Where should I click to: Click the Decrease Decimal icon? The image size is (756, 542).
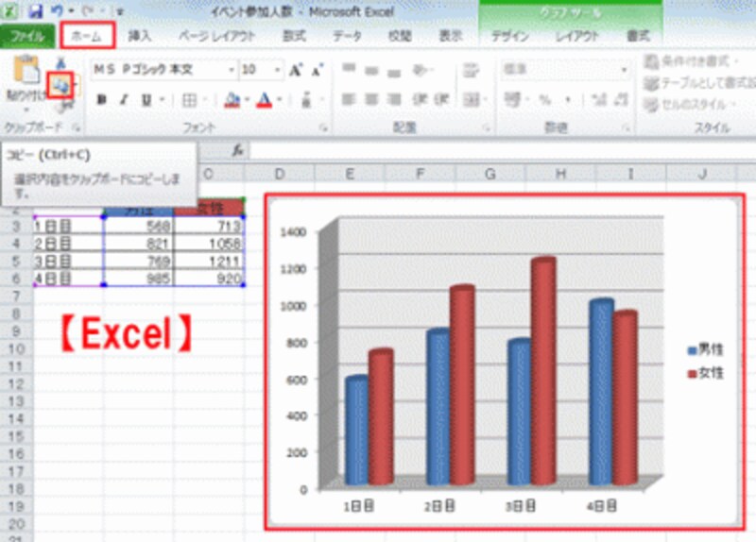(x=621, y=100)
